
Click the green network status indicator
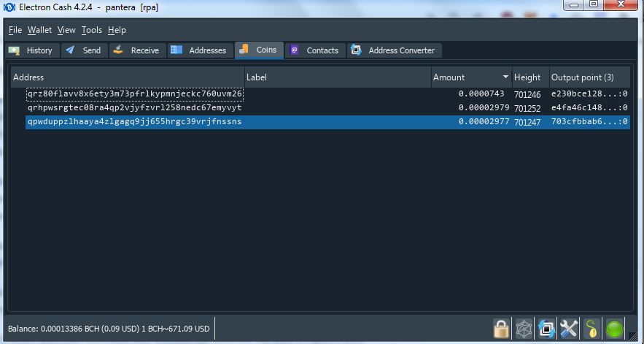coord(614,329)
